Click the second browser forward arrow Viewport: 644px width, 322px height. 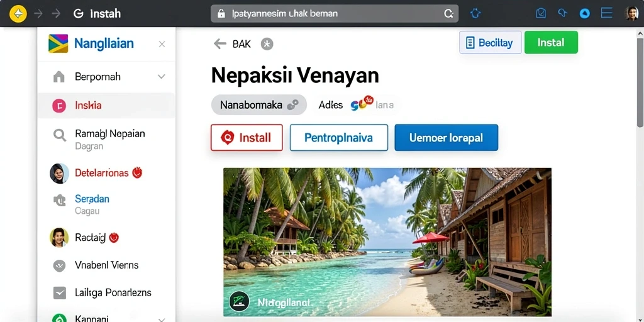(56, 14)
